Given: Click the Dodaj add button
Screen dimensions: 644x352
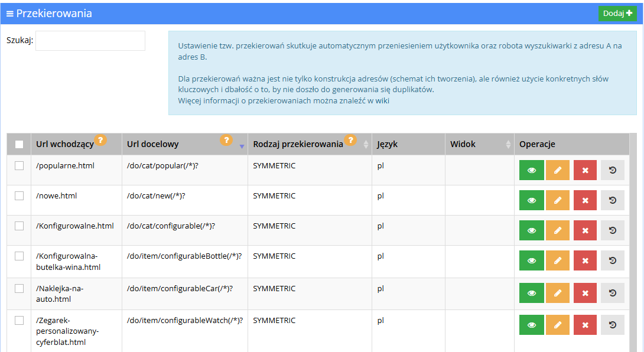Looking at the screenshot, I should 617,14.
